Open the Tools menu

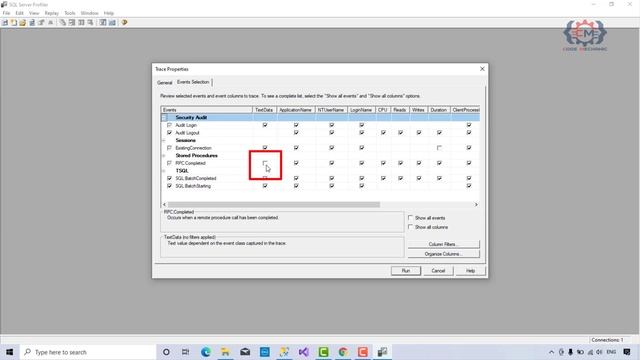[70, 13]
